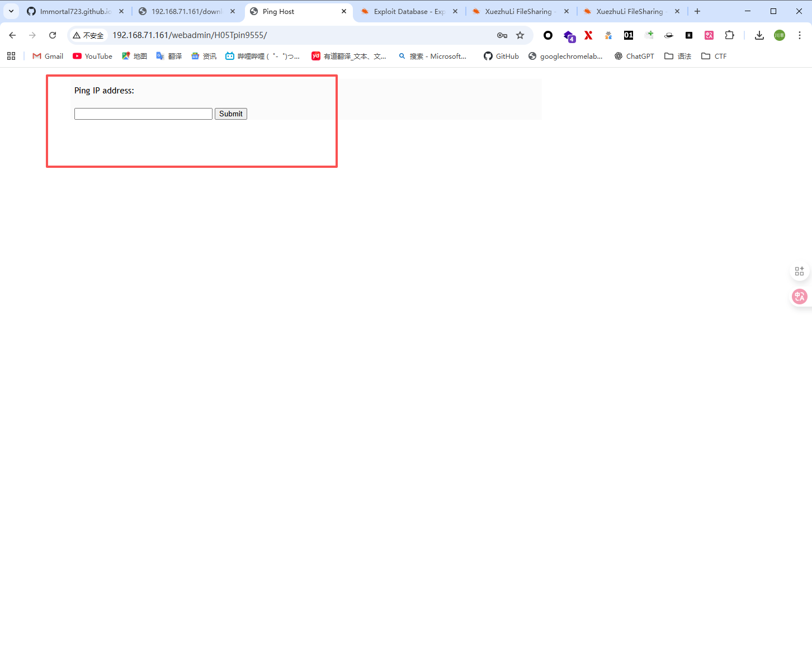812x668 pixels.
Task: Bookmark this page with the star icon
Action: point(520,35)
